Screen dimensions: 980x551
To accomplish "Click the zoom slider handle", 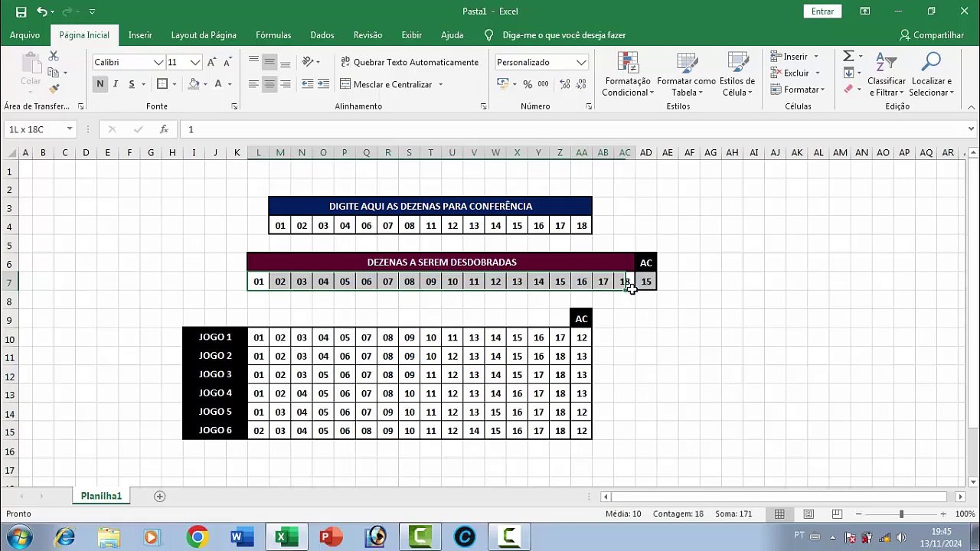I will point(901,514).
